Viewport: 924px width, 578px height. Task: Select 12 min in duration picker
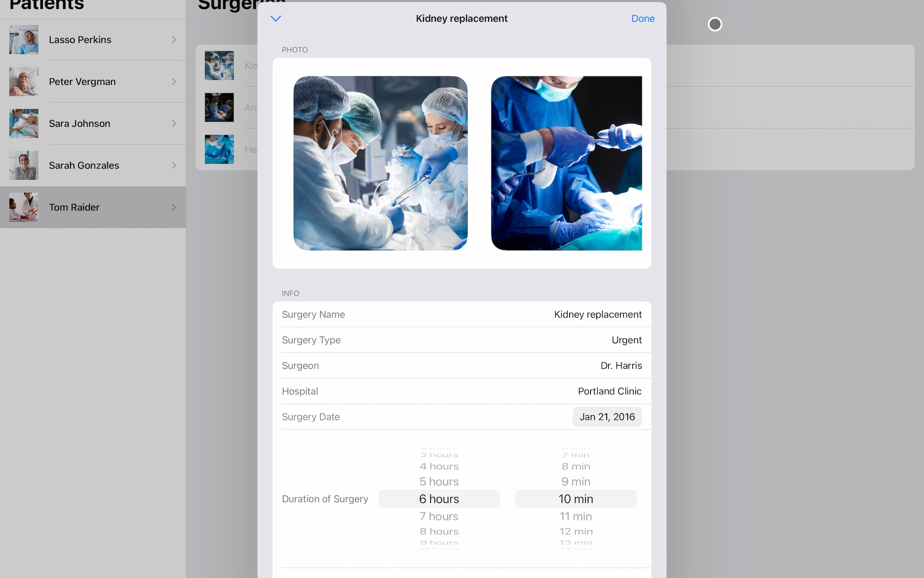click(x=576, y=531)
